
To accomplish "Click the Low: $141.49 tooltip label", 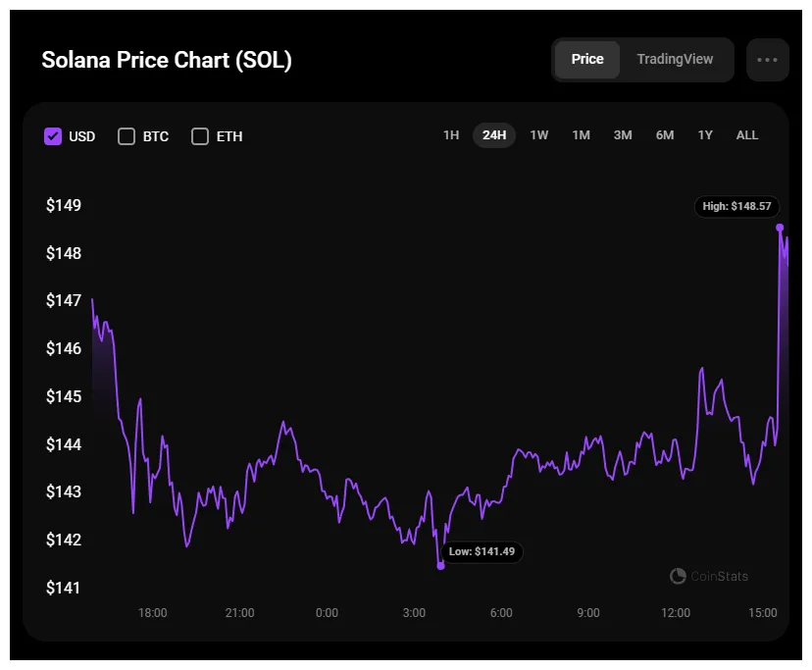I will (483, 552).
